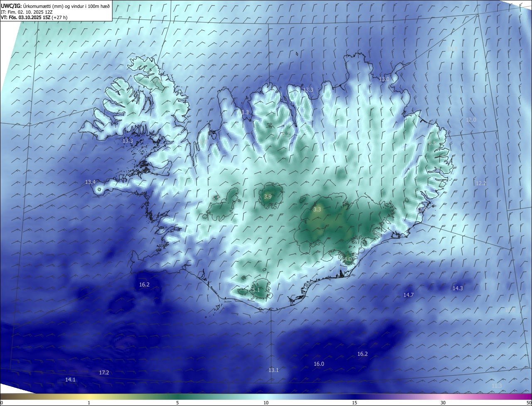532x406 pixels.
Task: Click the 14.3 value label over the sea
Action: [x=458, y=288]
